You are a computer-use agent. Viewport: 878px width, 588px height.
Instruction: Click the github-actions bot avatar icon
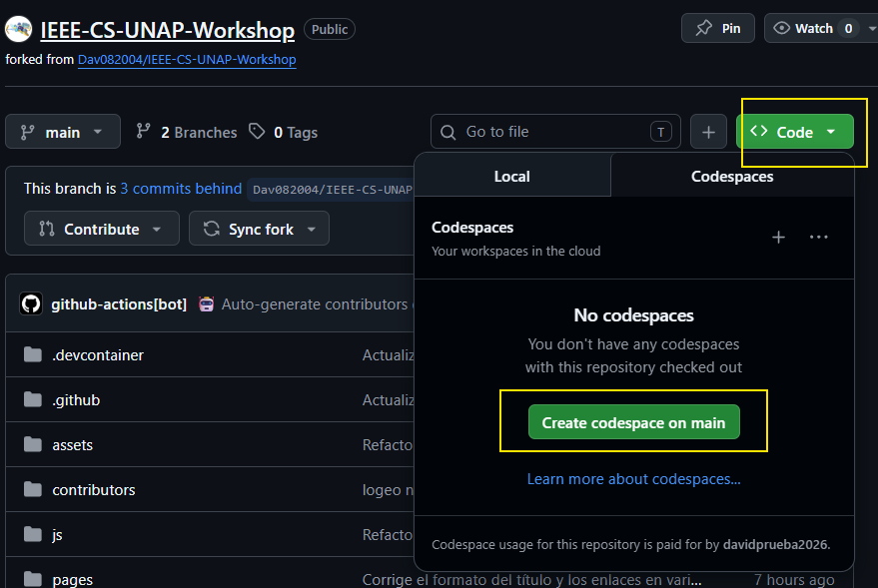[31, 303]
